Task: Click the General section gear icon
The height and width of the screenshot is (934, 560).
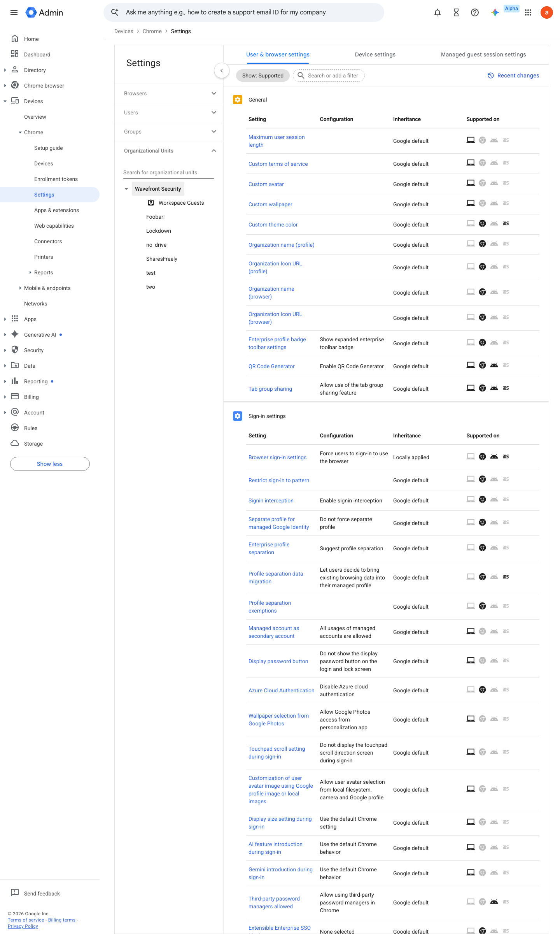Action: click(238, 100)
